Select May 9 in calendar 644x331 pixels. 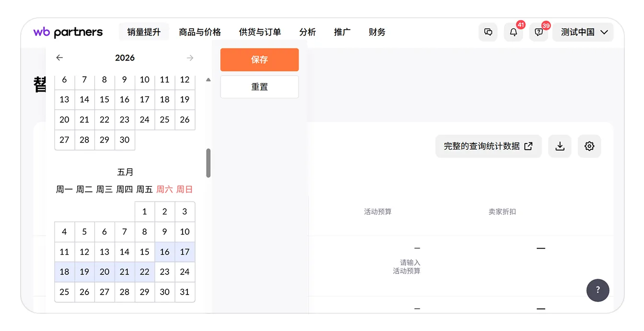tap(165, 232)
